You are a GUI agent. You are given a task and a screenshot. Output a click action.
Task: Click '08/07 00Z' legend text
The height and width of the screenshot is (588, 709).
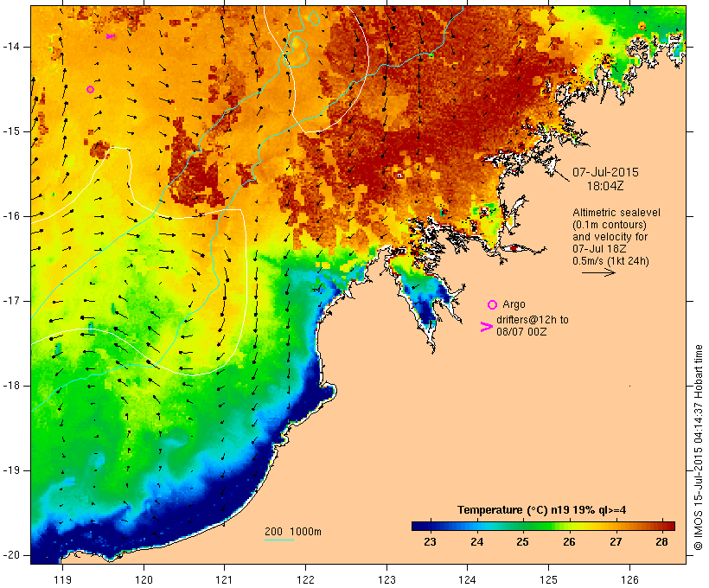point(521,331)
